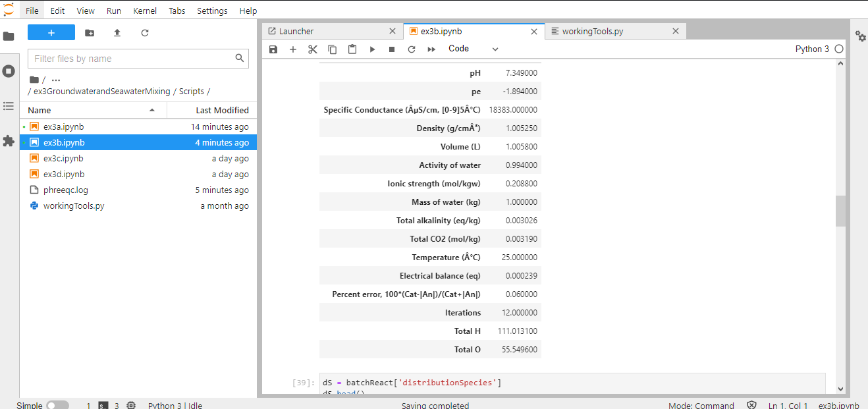Click the kernel status circle indicator

click(x=839, y=49)
